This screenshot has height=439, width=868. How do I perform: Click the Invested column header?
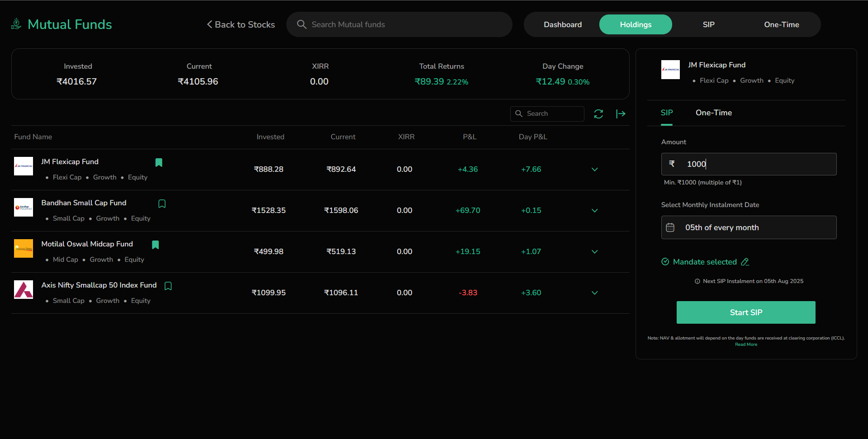click(270, 137)
